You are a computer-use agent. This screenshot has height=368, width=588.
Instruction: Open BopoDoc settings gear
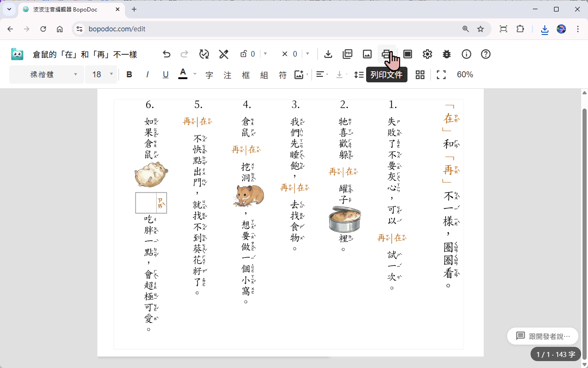[x=427, y=54]
